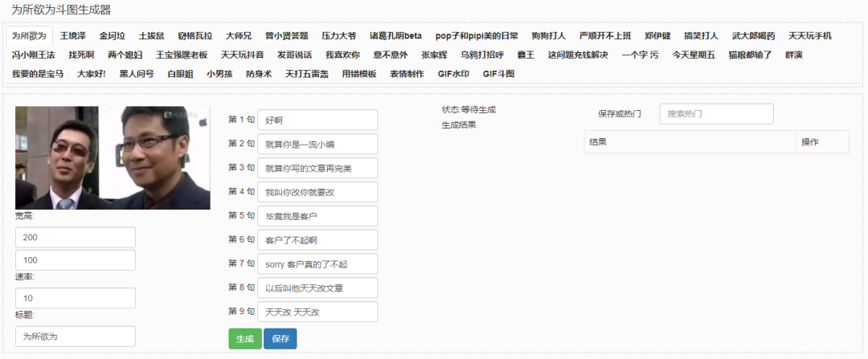868x359 pixels.
Task: Click the 第 3 句 text field
Action: 317,168
